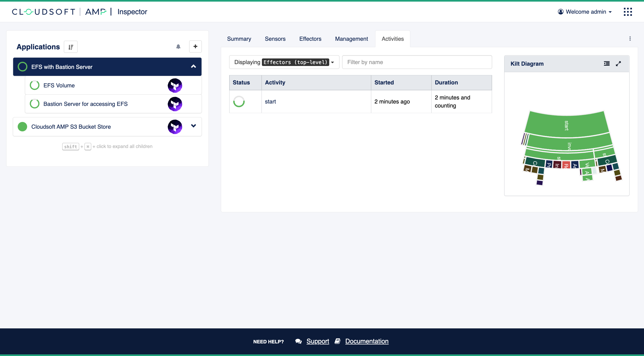
Task: Switch to the Management tab
Action: (352, 39)
